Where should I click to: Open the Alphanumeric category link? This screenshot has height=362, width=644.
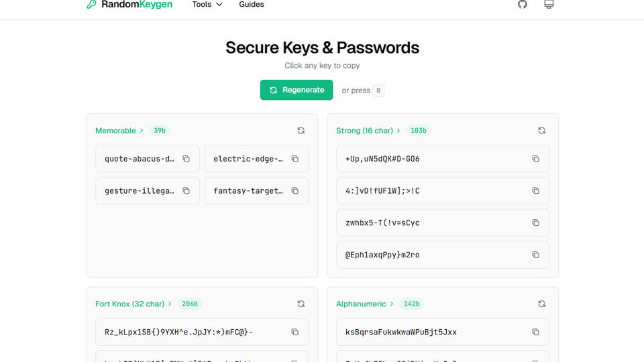pyautogui.click(x=364, y=304)
